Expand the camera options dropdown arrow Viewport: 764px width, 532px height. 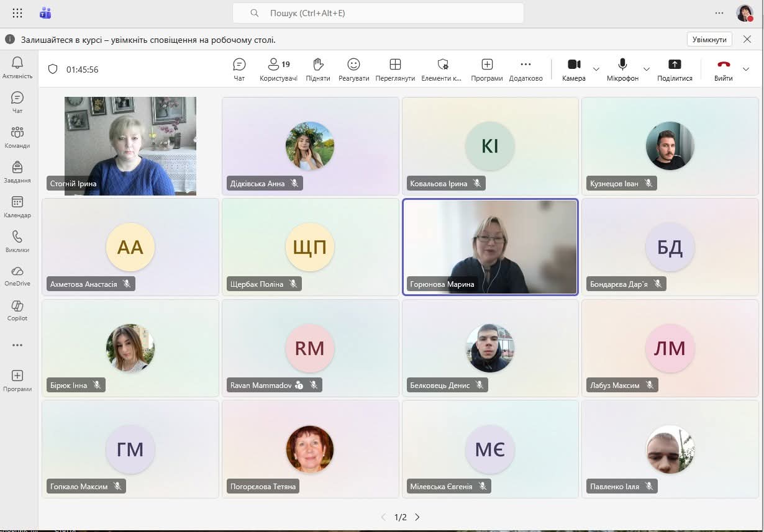(x=596, y=69)
